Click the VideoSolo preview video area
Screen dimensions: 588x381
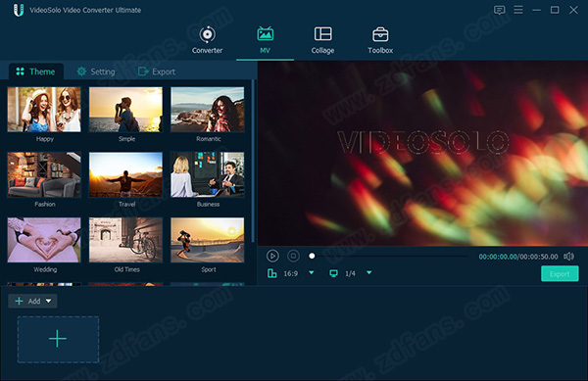422,153
